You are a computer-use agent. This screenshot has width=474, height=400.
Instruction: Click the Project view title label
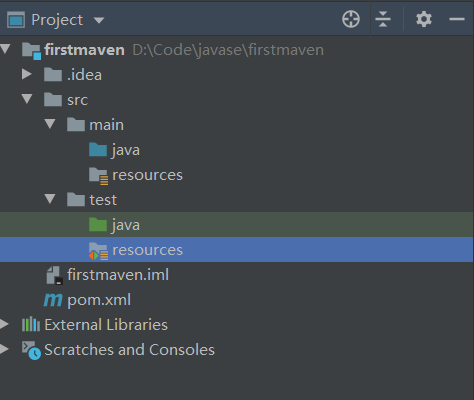[57, 20]
